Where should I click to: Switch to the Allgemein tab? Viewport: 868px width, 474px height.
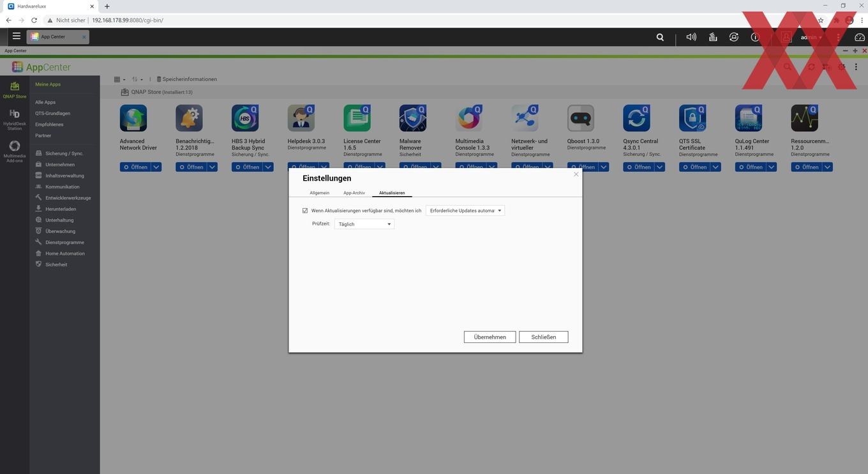coord(320,192)
